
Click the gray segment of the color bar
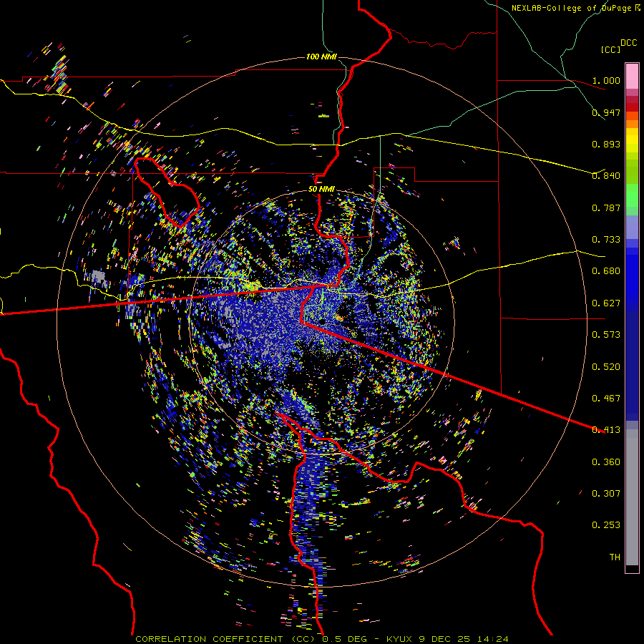click(x=632, y=497)
